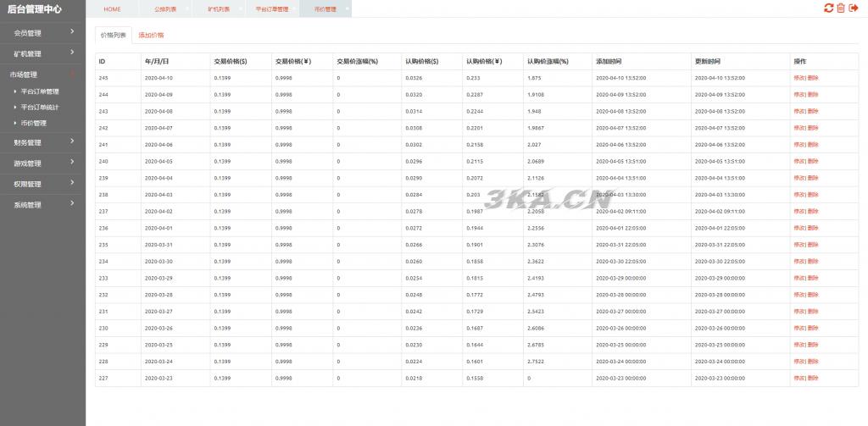Click 修改 link for row ID 245
The height and width of the screenshot is (426, 868).
(799, 78)
